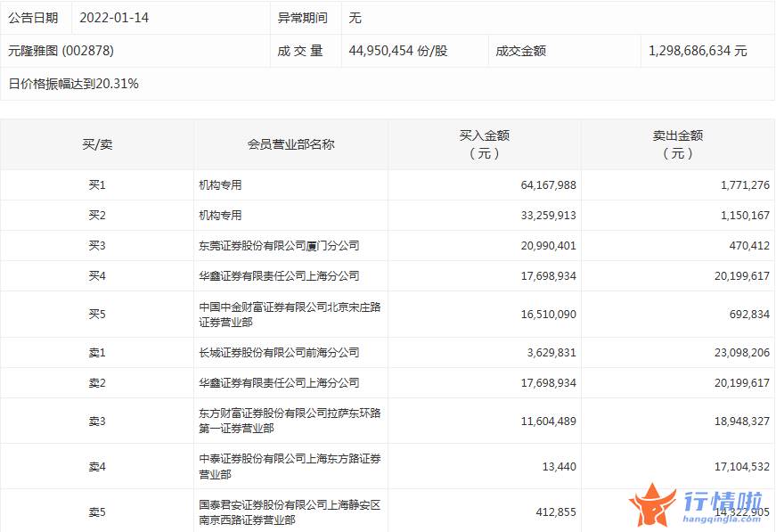
Task: Click the 无 abnormal period value
Action: tap(355, 18)
